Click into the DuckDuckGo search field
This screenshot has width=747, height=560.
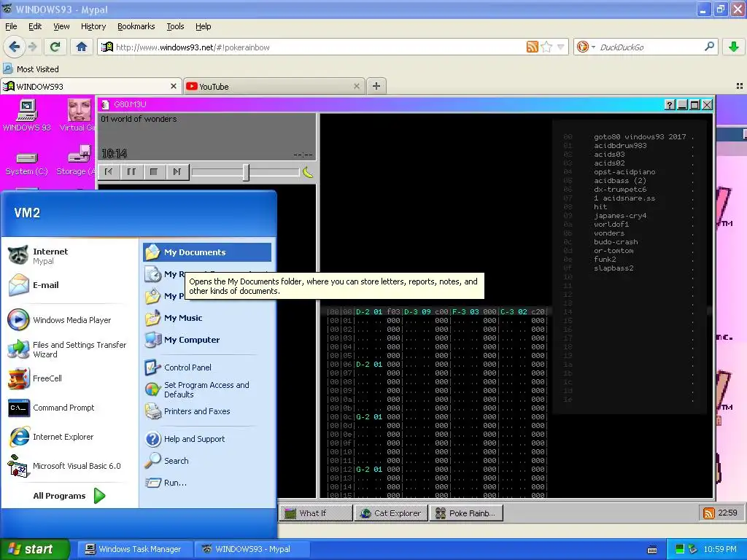650,47
